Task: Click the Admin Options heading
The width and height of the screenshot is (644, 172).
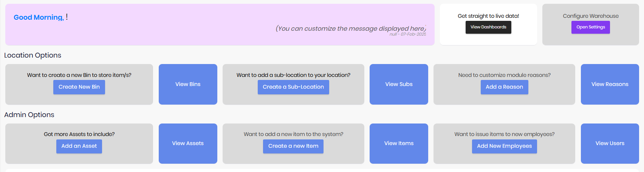Action: click(x=29, y=115)
